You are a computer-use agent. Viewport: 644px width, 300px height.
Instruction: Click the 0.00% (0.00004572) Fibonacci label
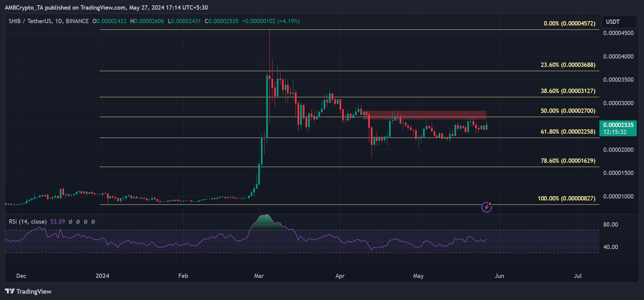pos(570,23)
